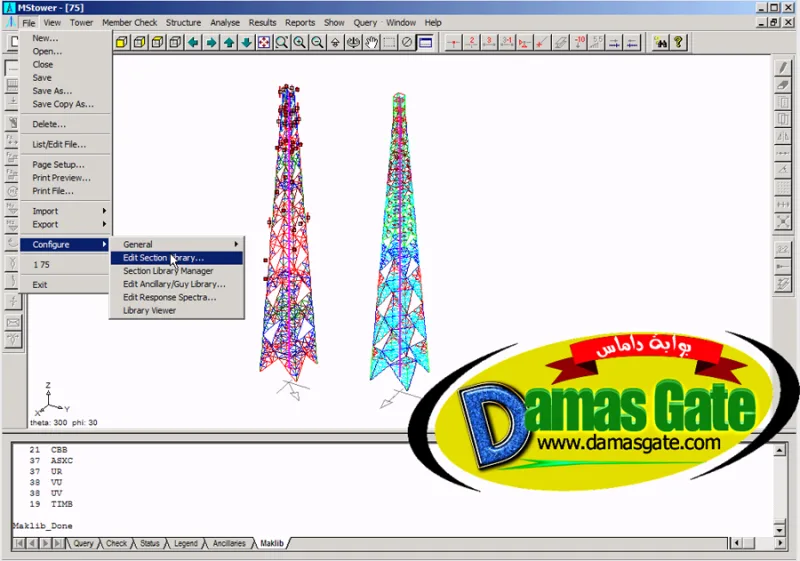Click the rotate viewpoint icon
Viewport: 800px width, 561px height.
pyautogui.click(x=353, y=42)
